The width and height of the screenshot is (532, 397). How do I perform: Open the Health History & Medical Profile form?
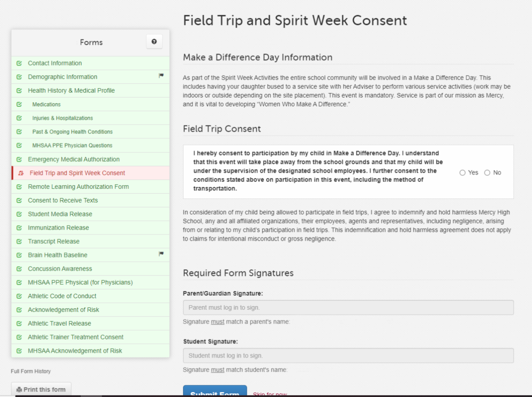click(71, 90)
